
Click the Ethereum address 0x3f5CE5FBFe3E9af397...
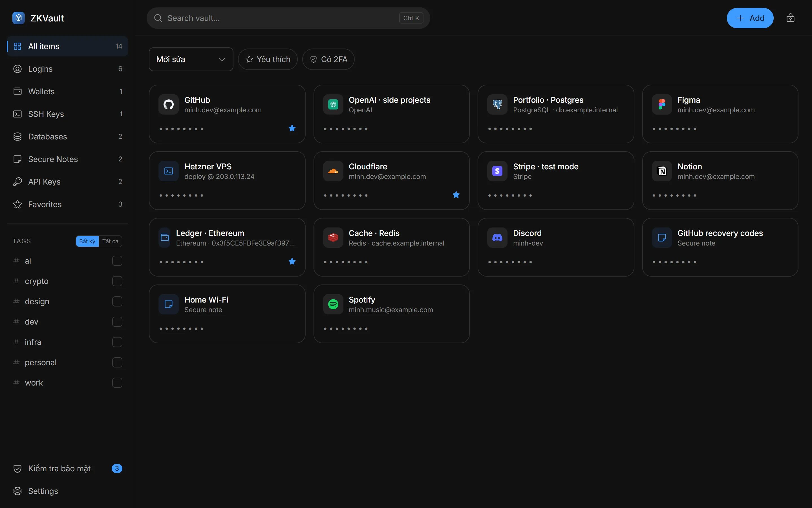(253, 243)
